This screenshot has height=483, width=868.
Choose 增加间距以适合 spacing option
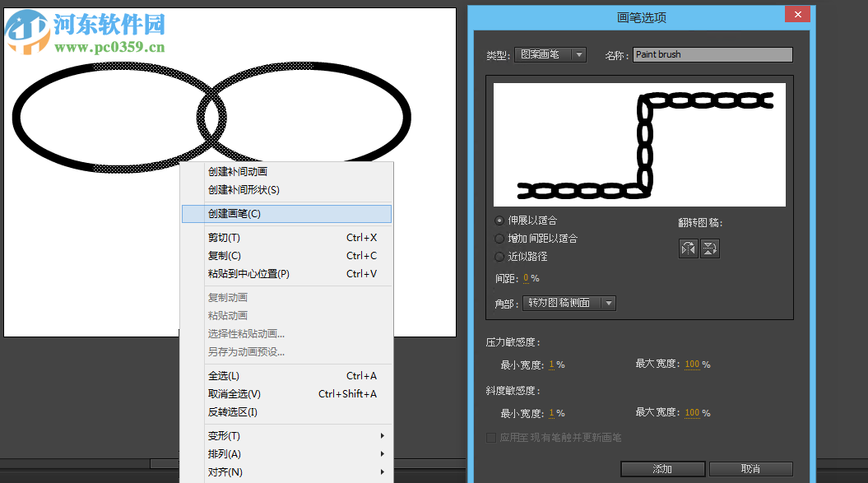tap(499, 239)
